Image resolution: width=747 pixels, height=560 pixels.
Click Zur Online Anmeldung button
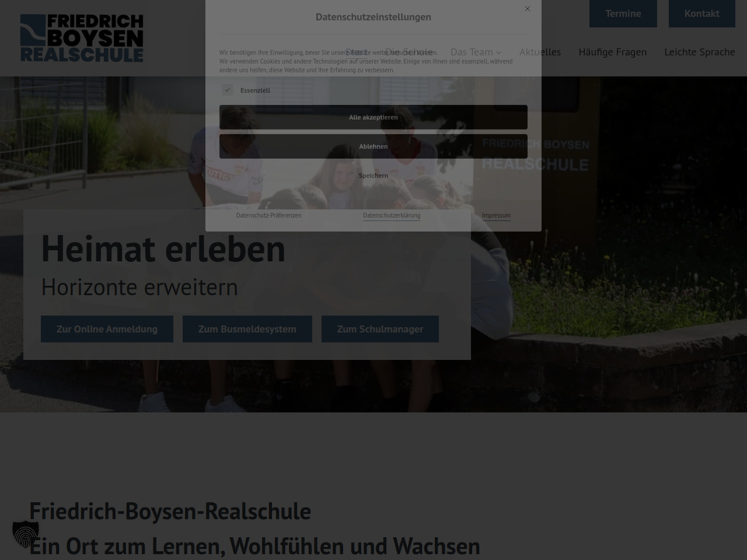[x=107, y=329]
